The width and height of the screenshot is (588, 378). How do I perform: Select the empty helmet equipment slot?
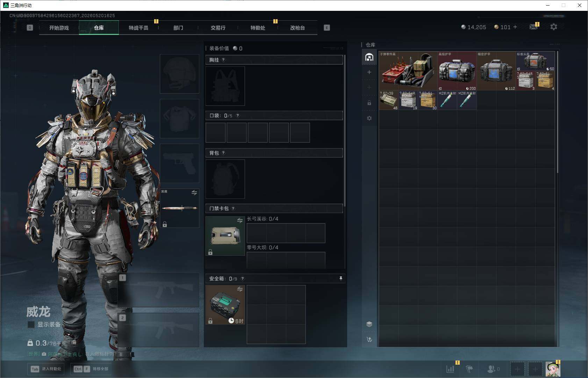[180, 74]
